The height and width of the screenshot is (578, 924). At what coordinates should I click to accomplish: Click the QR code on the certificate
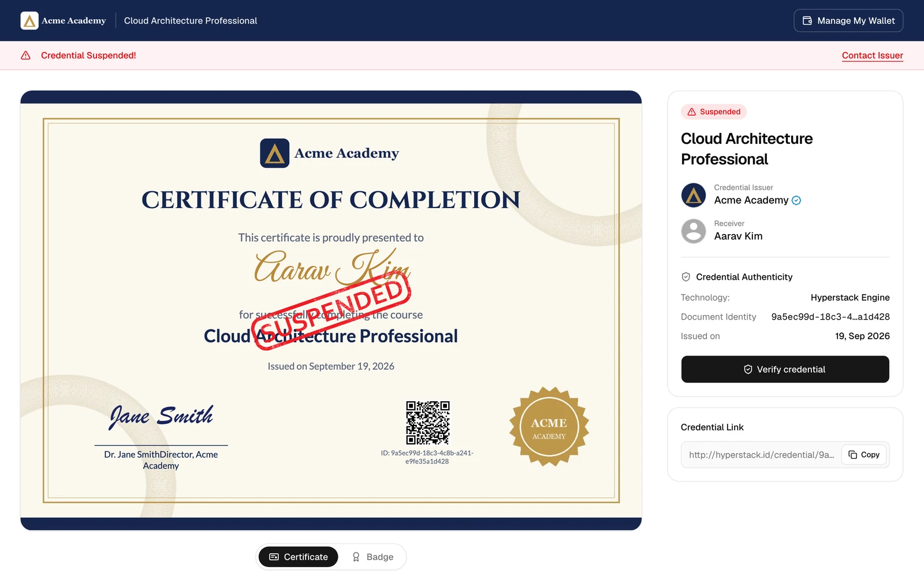(x=427, y=423)
